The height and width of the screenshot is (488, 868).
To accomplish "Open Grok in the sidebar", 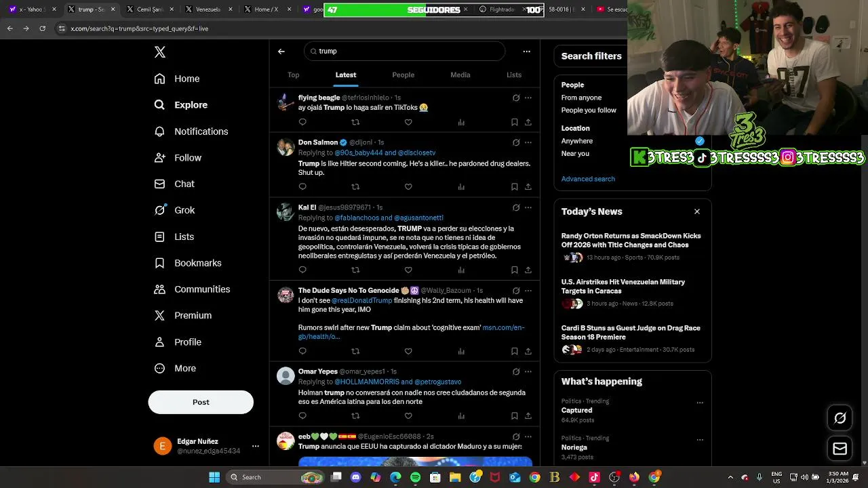I will [x=174, y=210].
